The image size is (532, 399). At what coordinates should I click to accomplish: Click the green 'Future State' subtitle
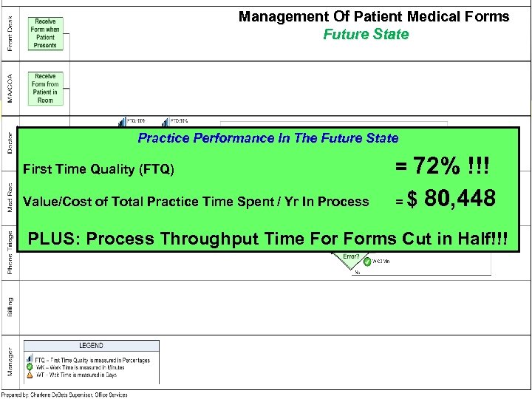(366, 35)
